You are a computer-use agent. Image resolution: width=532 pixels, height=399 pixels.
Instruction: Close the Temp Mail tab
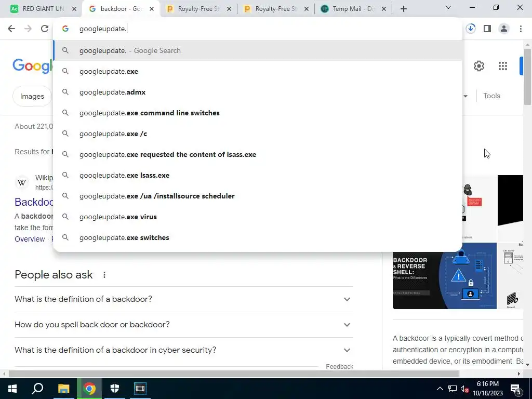(384, 9)
